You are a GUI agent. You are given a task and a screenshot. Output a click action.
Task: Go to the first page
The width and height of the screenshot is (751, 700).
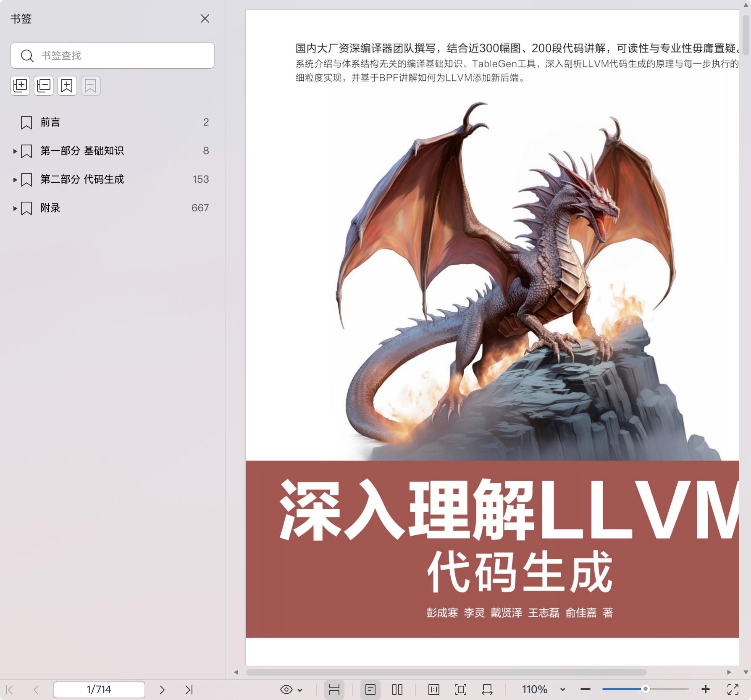point(10,689)
